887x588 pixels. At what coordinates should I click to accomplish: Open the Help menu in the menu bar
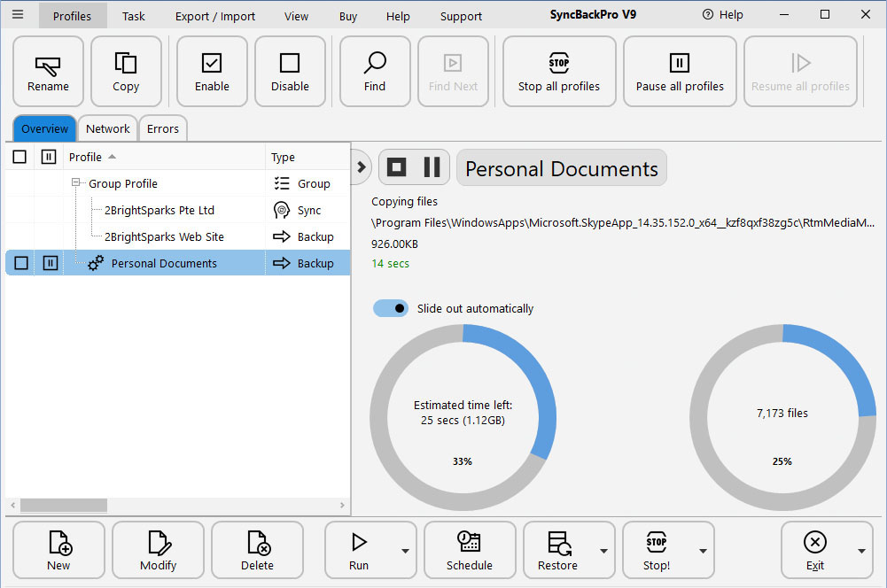click(398, 16)
